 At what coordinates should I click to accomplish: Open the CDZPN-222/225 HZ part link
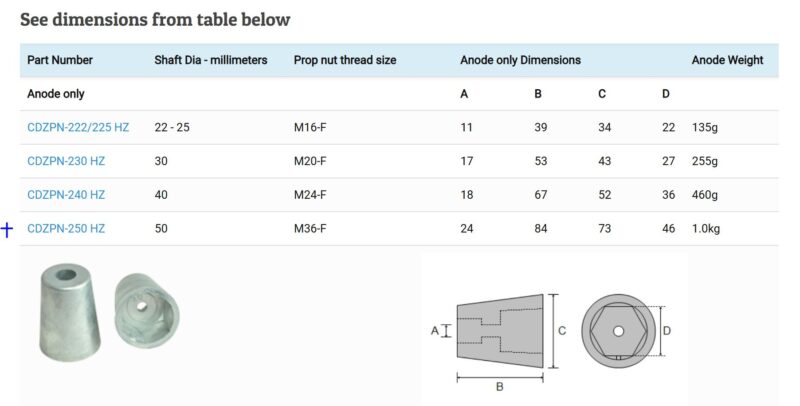click(78, 128)
